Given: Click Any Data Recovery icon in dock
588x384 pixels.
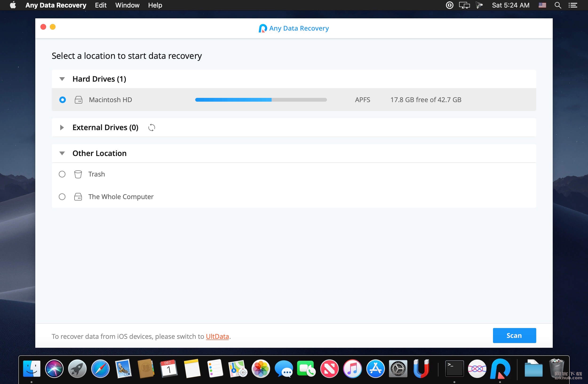Looking at the screenshot, I should click(x=500, y=369).
